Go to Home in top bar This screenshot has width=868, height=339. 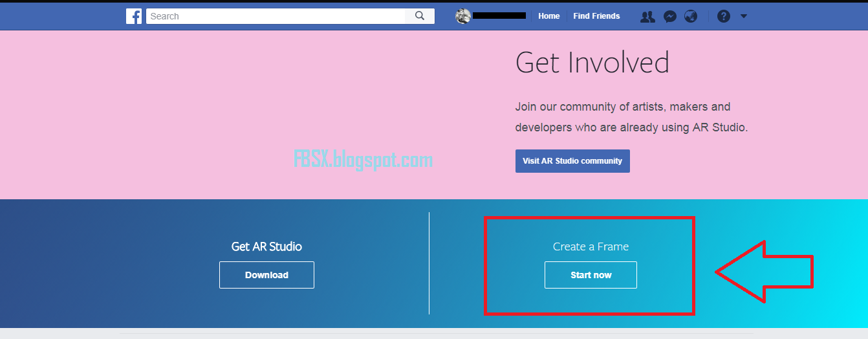tap(549, 16)
